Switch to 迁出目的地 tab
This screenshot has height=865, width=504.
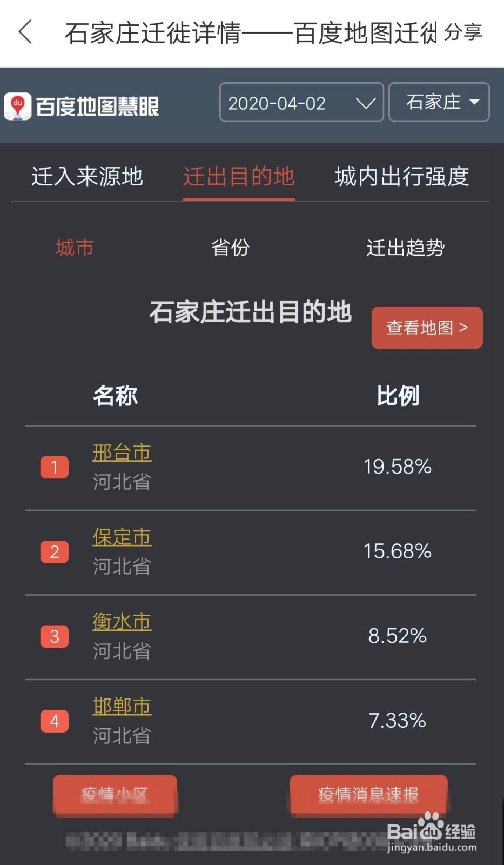tap(239, 177)
